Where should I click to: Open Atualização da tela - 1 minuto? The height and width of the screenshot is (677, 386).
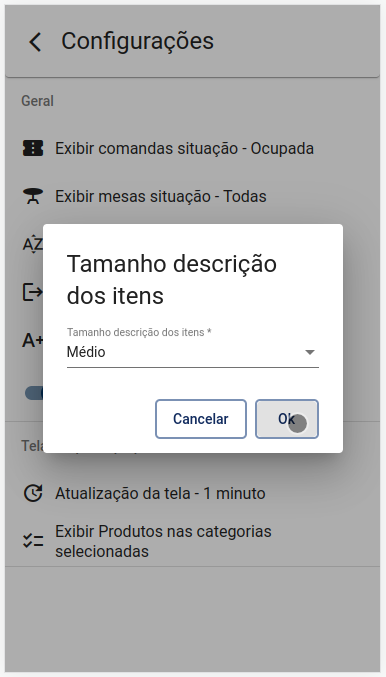click(x=160, y=493)
